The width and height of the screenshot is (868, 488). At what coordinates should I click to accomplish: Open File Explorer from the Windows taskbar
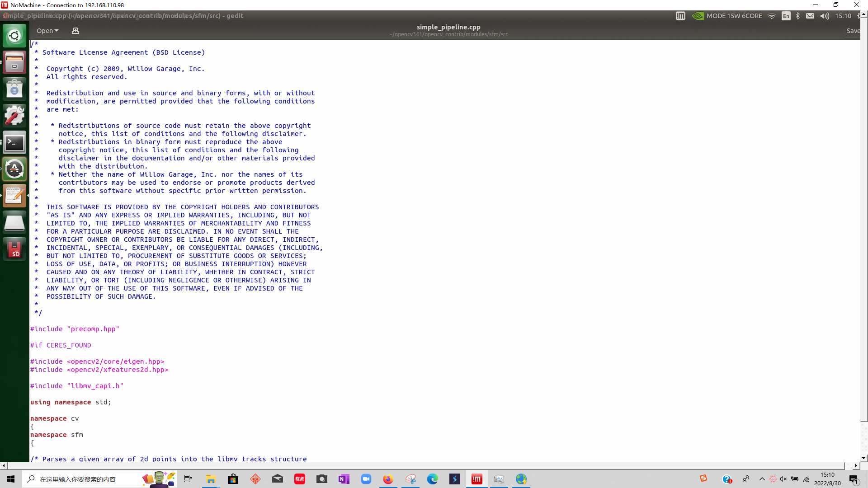[211, 479]
